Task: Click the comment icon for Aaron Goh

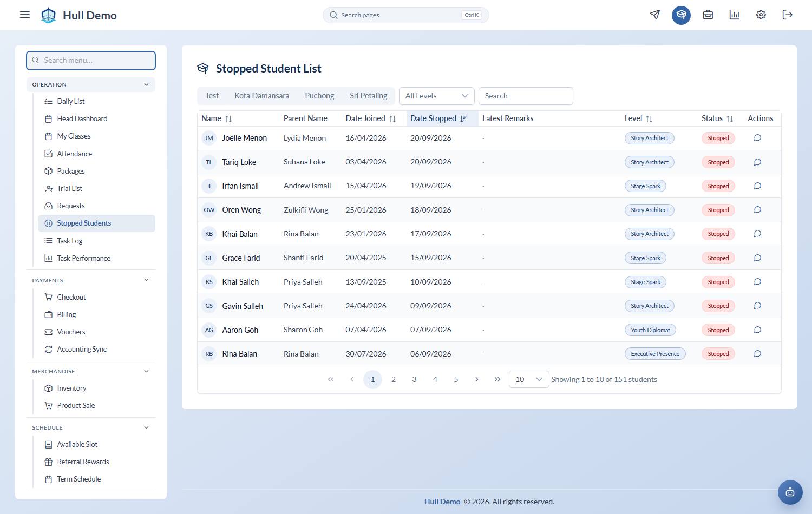Action: pos(757,330)
